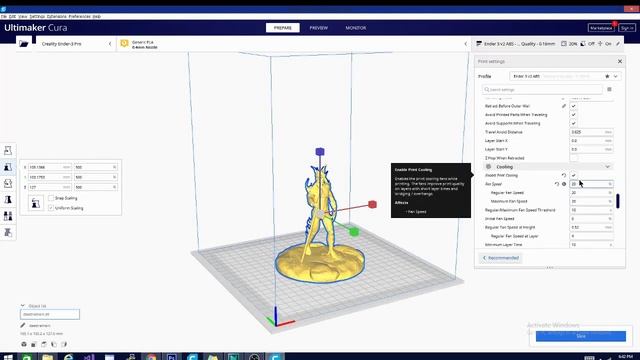Click the X scale millimeter input field

click(x=50, y=167)
